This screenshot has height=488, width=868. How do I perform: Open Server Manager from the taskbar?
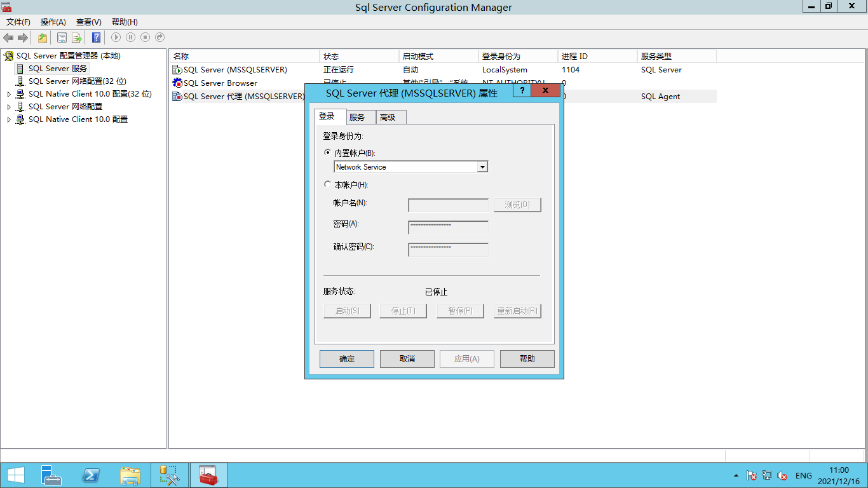51,475
